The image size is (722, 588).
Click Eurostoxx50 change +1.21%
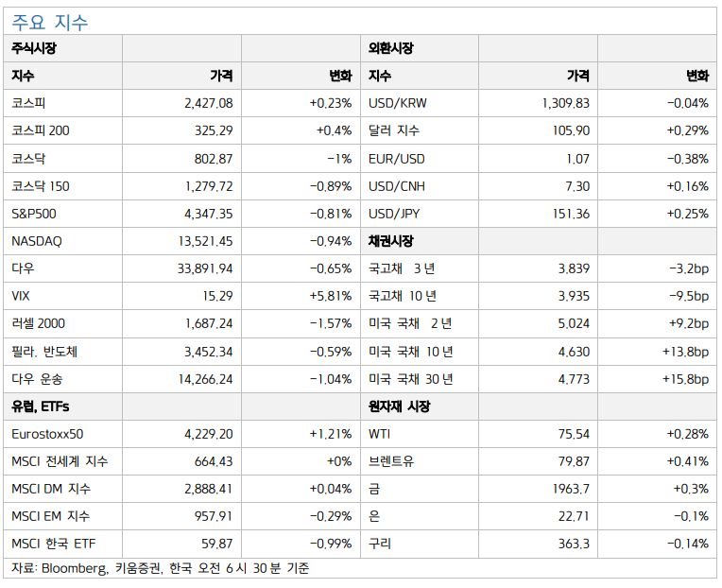(330, 434)
